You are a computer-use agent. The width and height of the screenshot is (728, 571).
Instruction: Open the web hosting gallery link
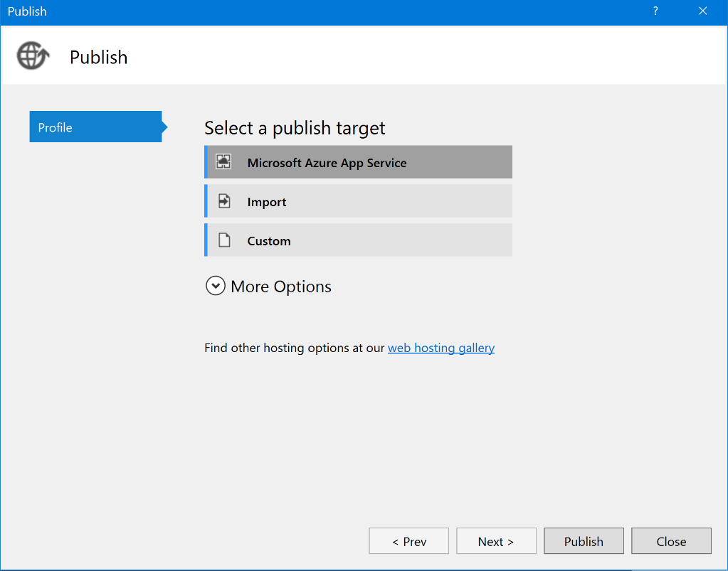tap(441, 348)
